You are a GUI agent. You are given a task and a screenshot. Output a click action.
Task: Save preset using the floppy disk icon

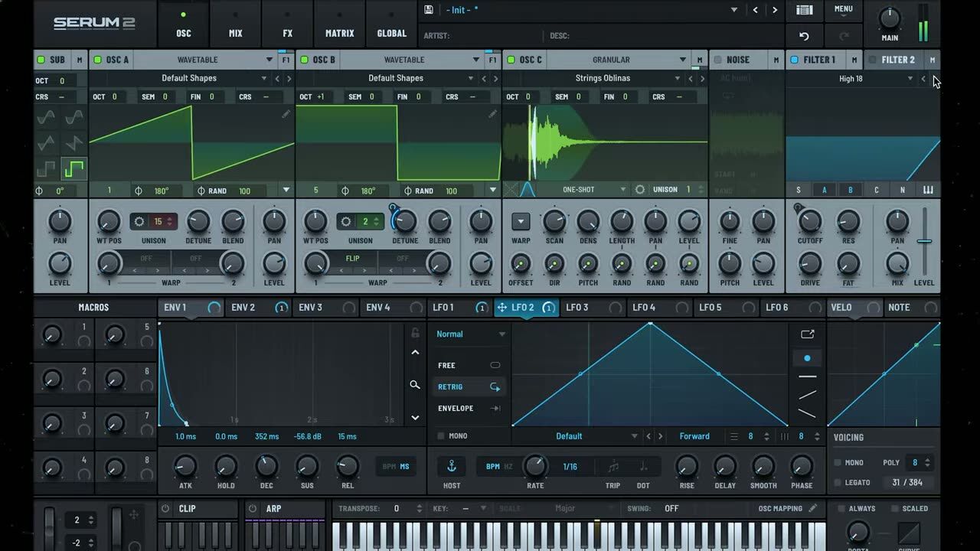point(429,10)
